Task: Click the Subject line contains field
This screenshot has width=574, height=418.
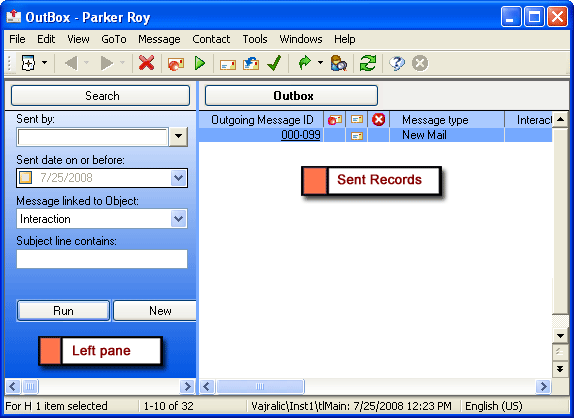Action: 102,259
